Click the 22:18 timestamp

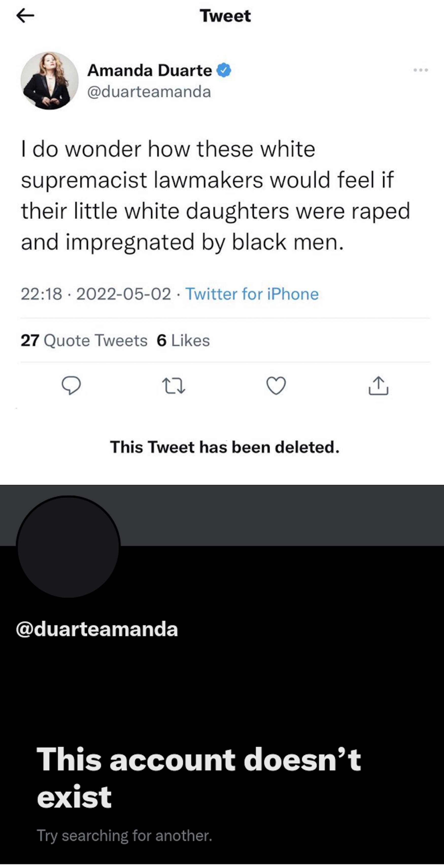pyautogui.click(x=41, y=294)
